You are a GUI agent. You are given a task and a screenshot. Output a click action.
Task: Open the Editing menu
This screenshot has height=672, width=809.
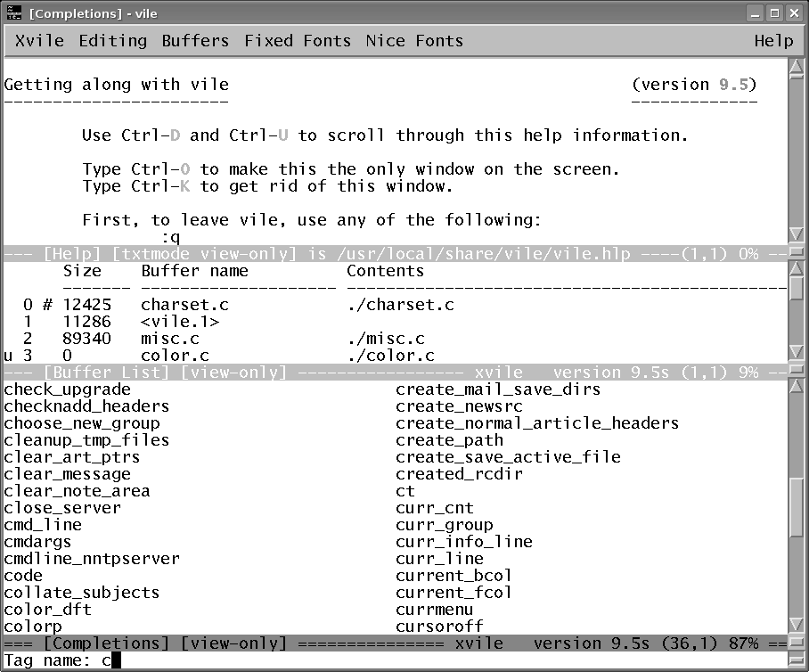[x=112, y=41]
